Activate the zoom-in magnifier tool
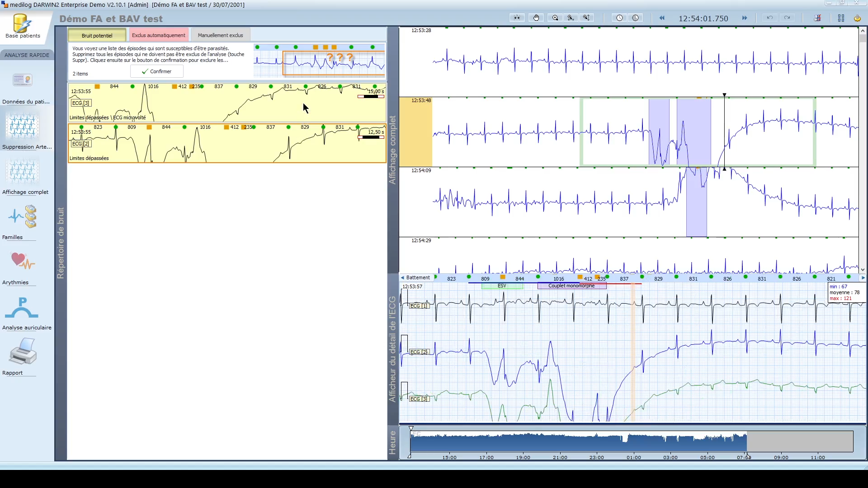Image resolution: width=868 pixels, height=488 pixels. pyautogui.click(x=555, y=18)
